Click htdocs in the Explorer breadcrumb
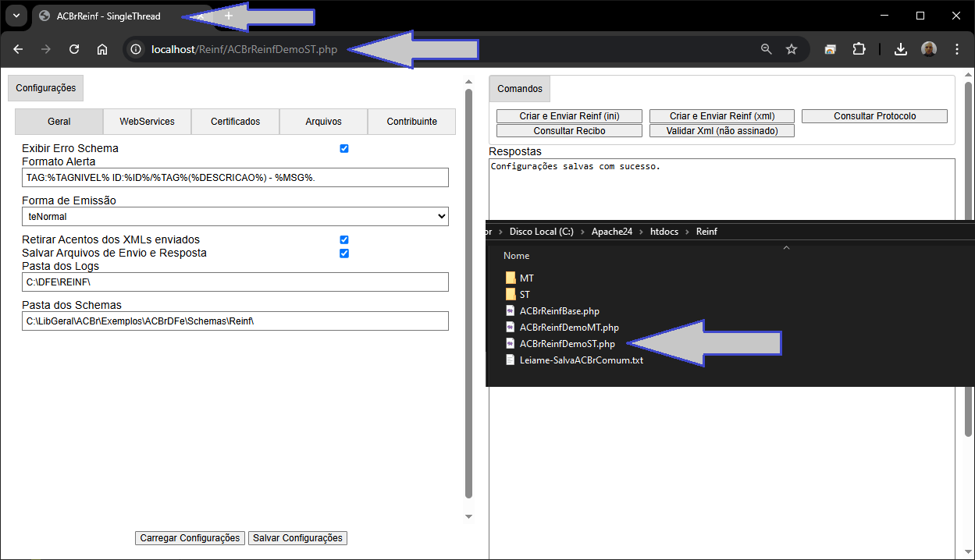This screenshot has height=560, width=975. click(x=664, y=232)
